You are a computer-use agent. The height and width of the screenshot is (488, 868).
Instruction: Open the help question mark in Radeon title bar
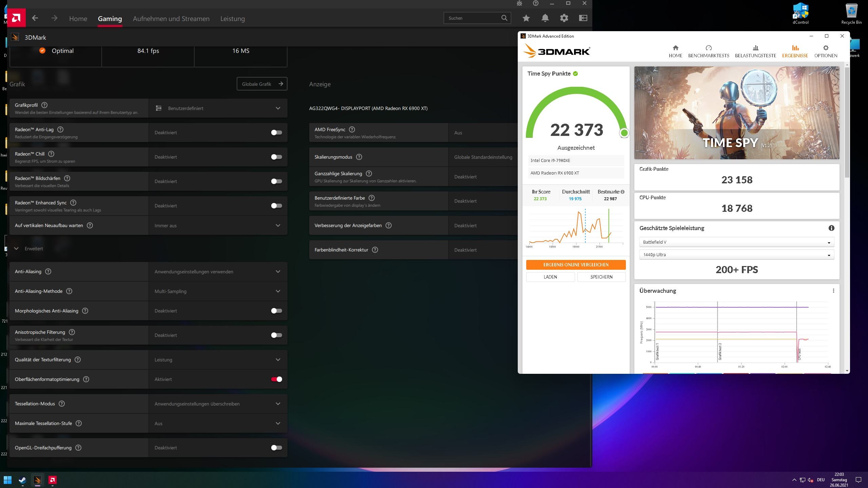click(536, 3)
